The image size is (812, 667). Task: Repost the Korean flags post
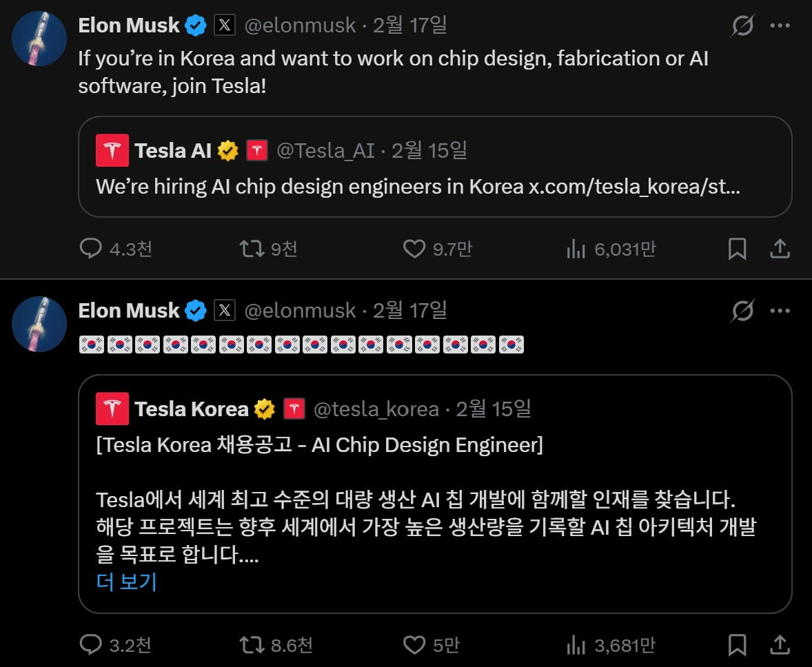pos(252,645)
